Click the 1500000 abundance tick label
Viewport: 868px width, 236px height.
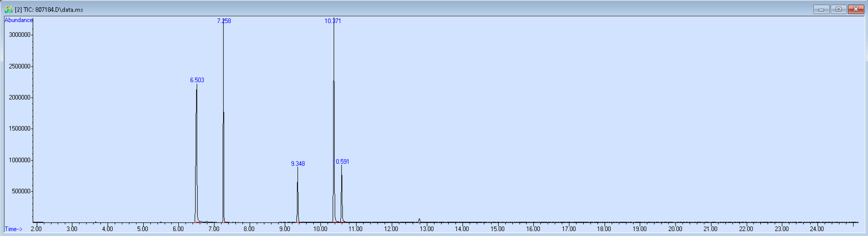click(x=20, y=129)
